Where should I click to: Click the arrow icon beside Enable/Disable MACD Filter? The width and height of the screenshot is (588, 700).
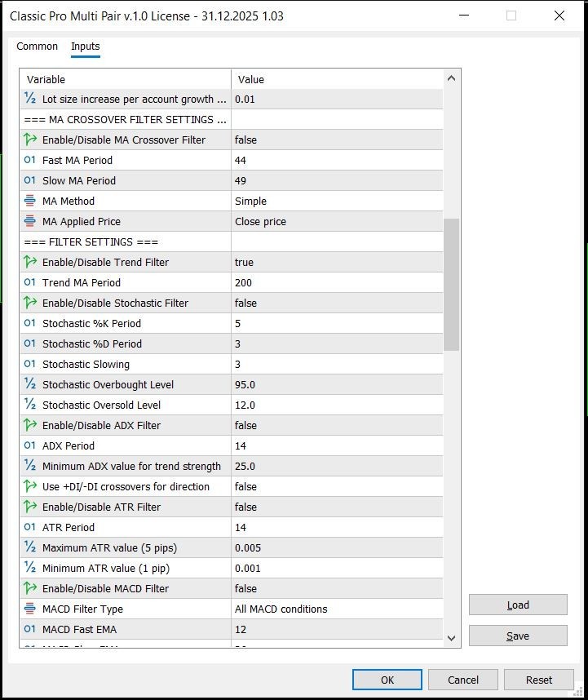[x=30, y=588]
